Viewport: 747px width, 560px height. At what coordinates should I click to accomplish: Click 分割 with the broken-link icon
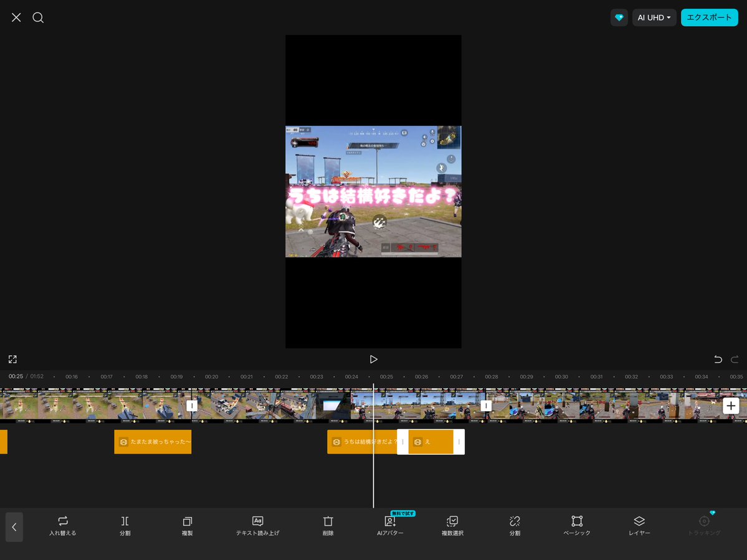coord(515,526)
